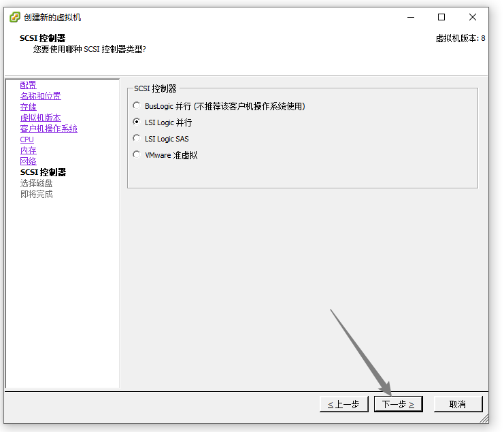Click the 即将完成 step text
This screenshot has height=432, width=504.
[36, 194]
